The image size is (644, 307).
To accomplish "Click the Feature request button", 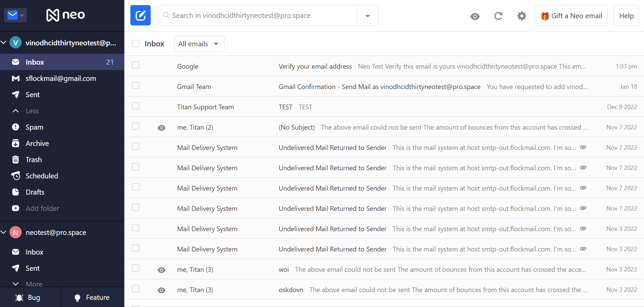I will click(92, 297).
